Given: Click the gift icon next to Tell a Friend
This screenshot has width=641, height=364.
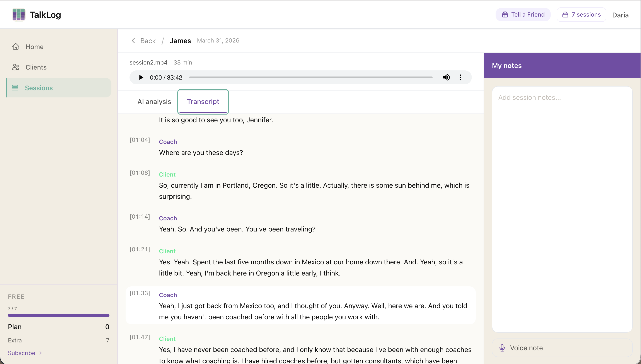Looking at the screenshot, I should pos(505,14).
